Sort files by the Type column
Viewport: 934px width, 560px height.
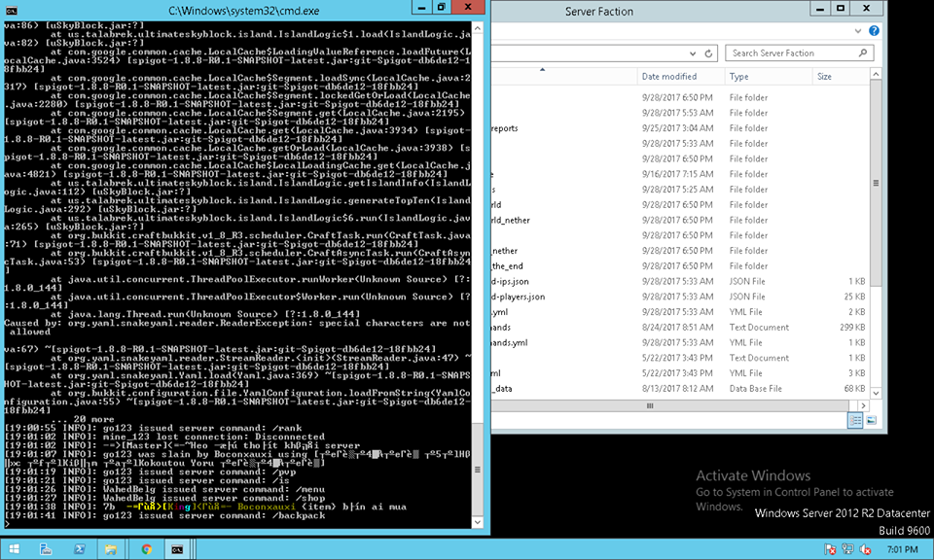tap(739, 76)
